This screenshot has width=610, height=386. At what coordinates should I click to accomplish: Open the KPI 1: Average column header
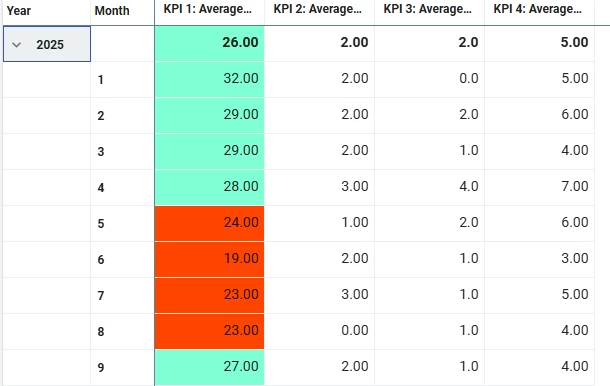click(209, 10)
